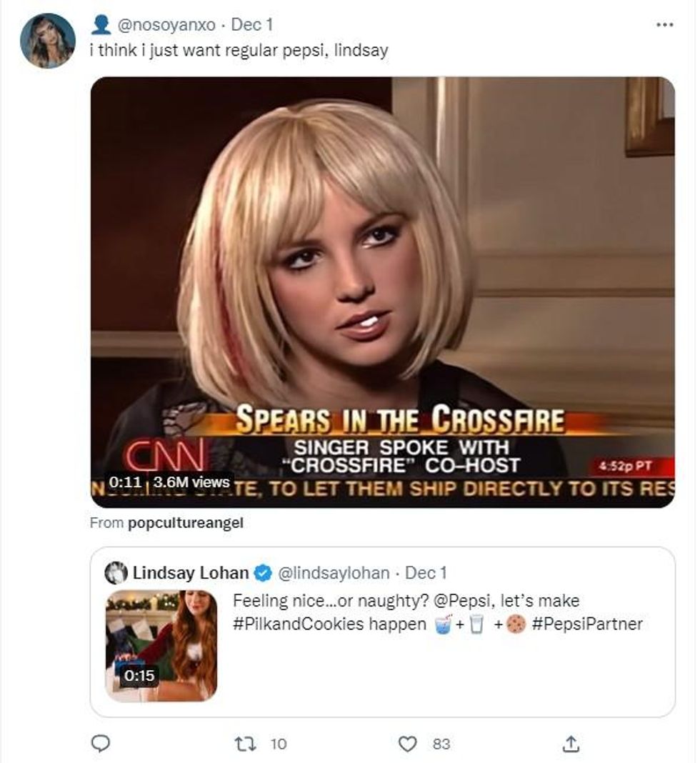Open the three-dot more options menu

click(664, 25)
